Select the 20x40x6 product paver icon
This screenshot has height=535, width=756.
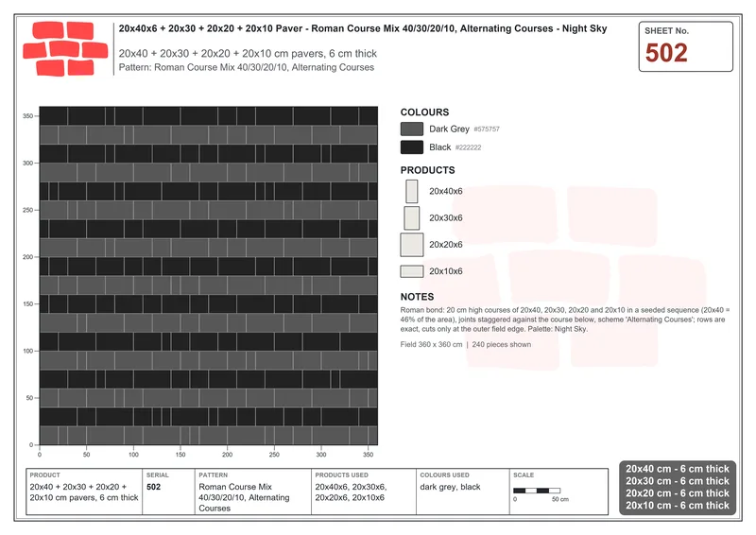coord(411,191)
